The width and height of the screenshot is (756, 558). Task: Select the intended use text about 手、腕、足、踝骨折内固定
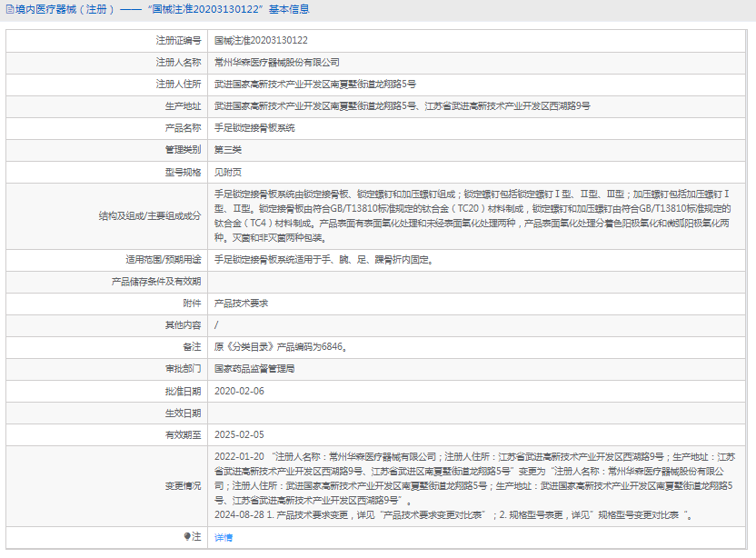point(323,260)
